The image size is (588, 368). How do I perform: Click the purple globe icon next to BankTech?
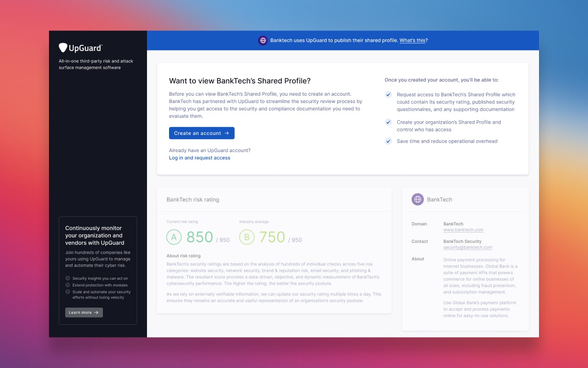417,199
